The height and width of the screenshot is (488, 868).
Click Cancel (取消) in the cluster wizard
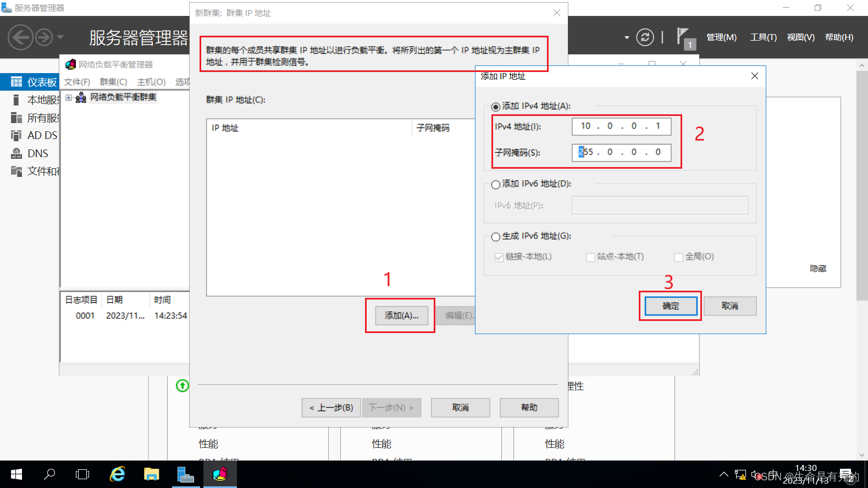461,408
